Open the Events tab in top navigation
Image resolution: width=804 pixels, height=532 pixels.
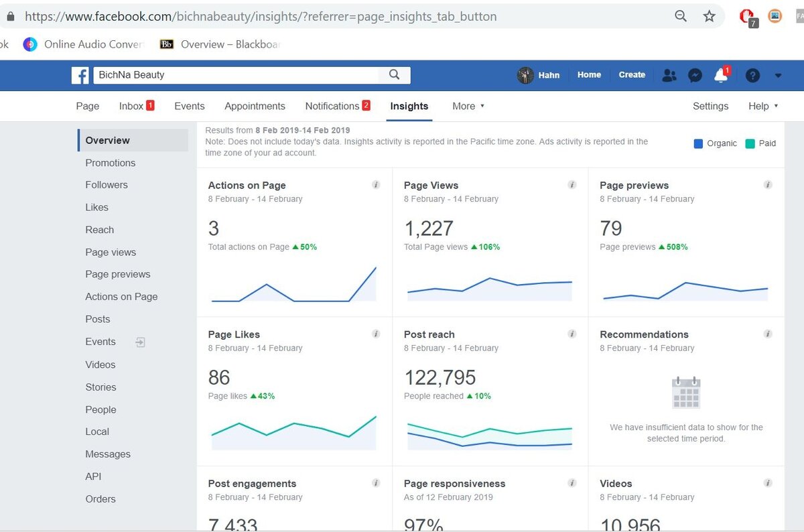190,106
